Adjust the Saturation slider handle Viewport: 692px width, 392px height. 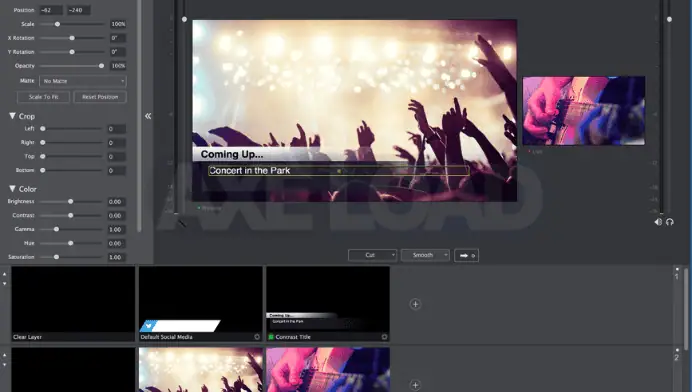[x=56, y=257]
